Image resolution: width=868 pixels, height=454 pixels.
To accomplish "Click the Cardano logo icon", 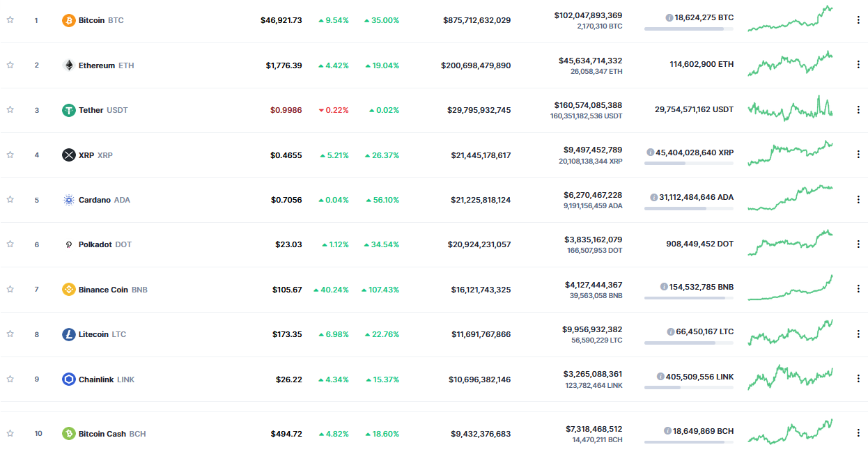I will pos(68,200).
